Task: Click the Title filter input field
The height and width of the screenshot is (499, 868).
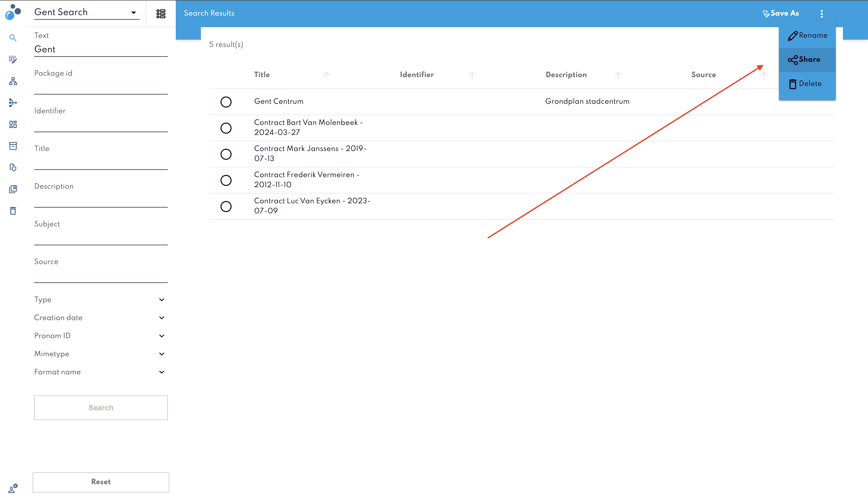Action: pos(101,163)
